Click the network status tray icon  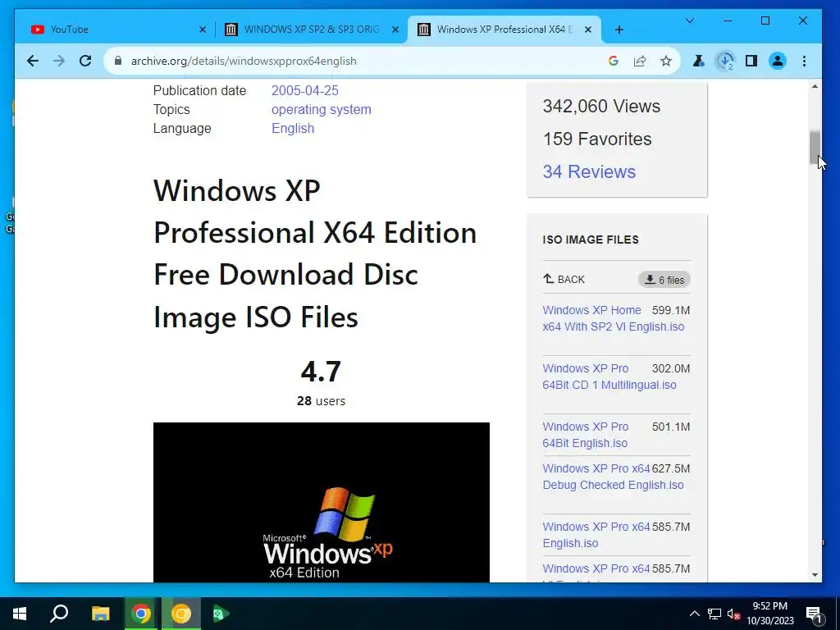(714, 614)
